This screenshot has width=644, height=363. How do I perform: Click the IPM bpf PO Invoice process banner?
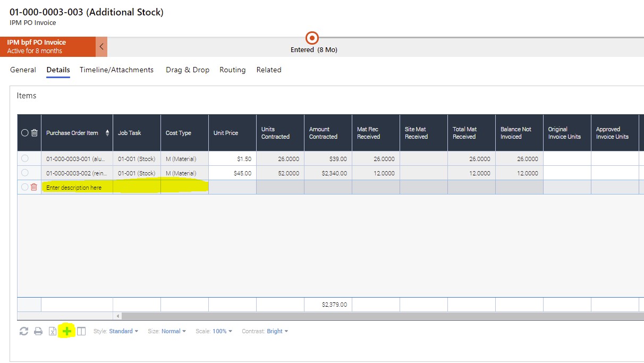tap(48, 47)
